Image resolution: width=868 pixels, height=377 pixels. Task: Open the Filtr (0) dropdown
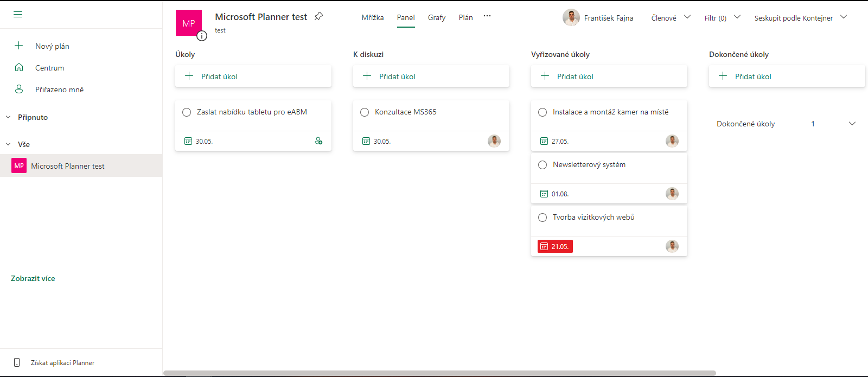[x=723, y=18]
